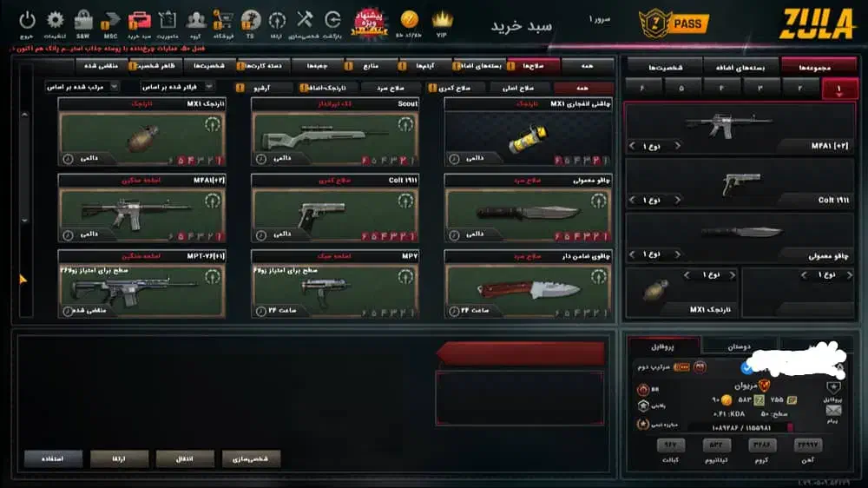Toggle the equip circle on Colt 1911 card
Viewport: 868px width, 488px height.
pyautogui.click(x=405, y=201)
